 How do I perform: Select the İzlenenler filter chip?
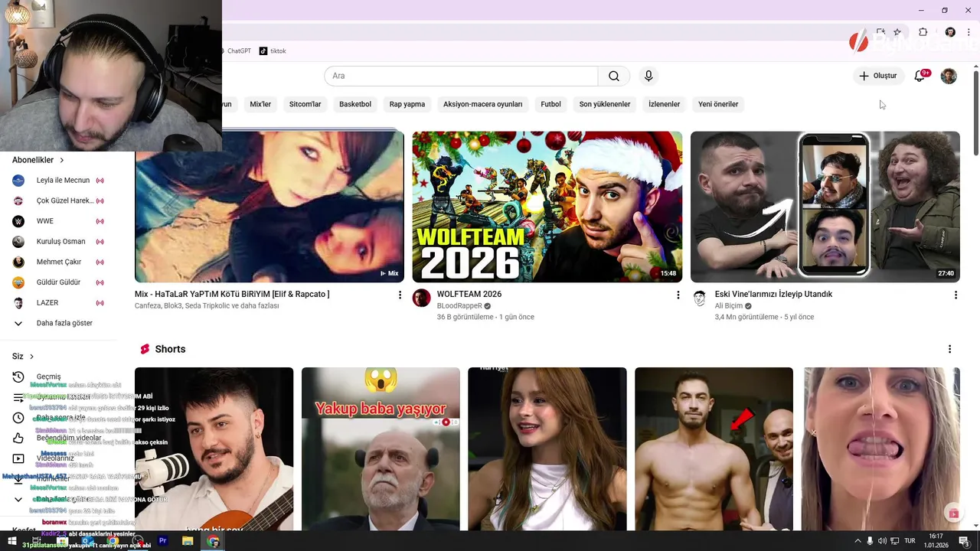point(664,104)
